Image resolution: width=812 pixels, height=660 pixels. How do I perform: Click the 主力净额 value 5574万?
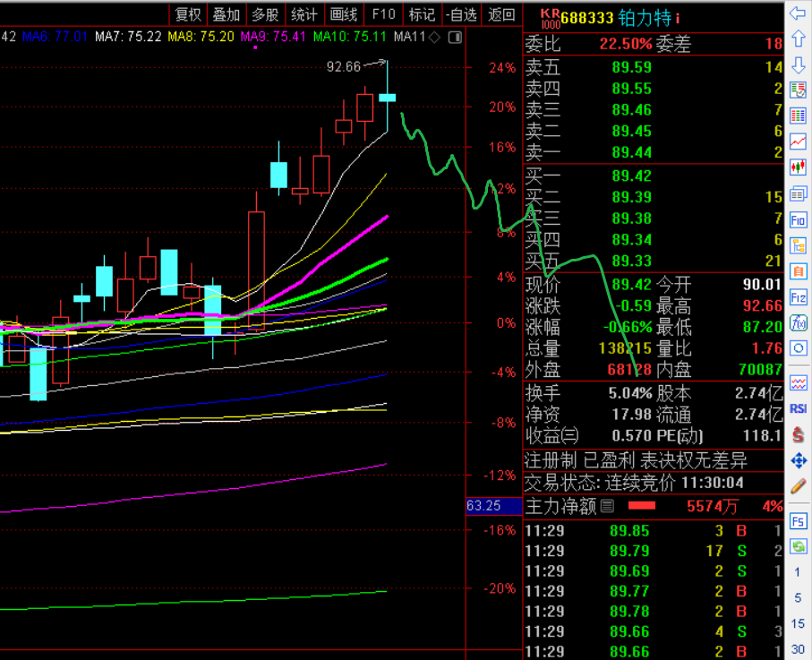pyautogui.click(x=712, y=506)
